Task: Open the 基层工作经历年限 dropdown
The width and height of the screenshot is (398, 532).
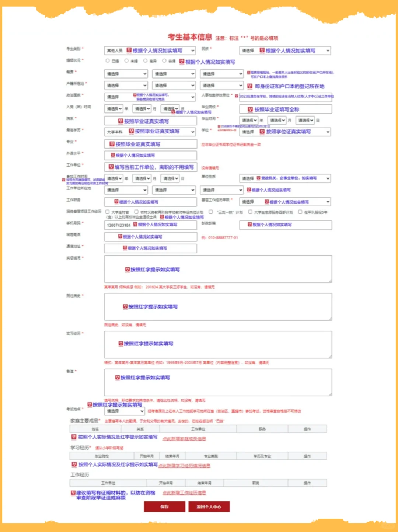Action: (285, 202)
